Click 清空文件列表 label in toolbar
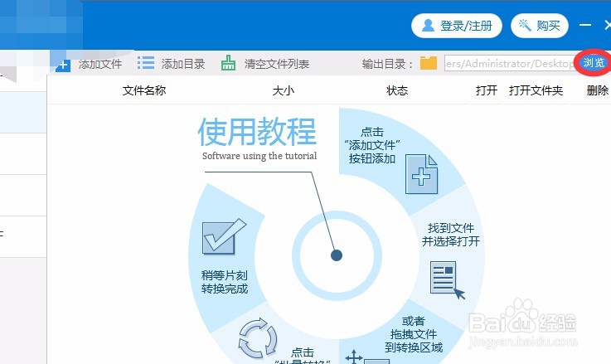The width and height of the screenshot is (611, 364). click(277, 64)
